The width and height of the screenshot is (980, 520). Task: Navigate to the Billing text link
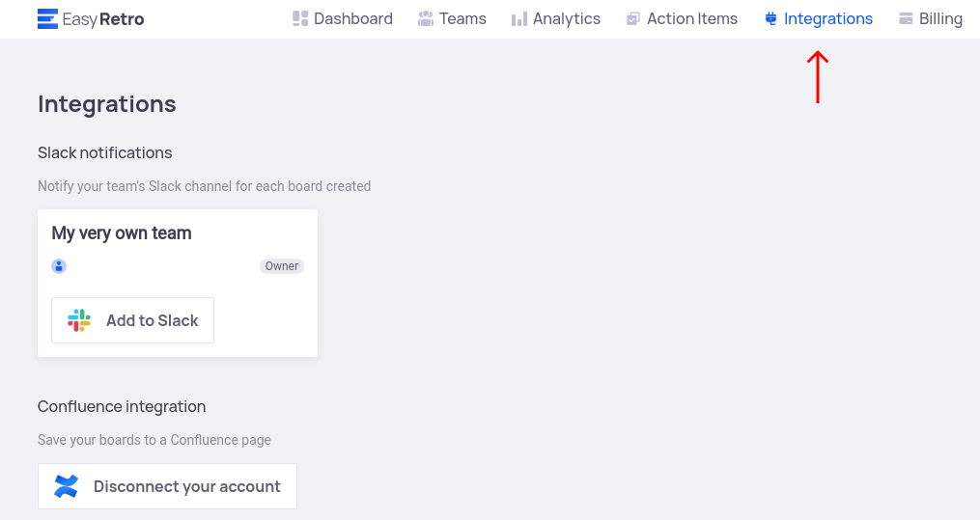(x=940, y=18)
